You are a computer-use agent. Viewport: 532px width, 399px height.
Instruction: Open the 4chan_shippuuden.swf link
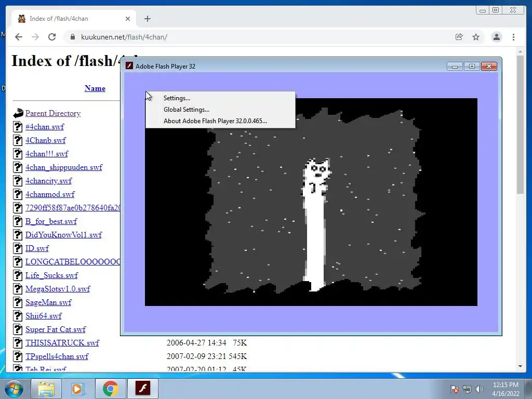[x=64, y=167]
